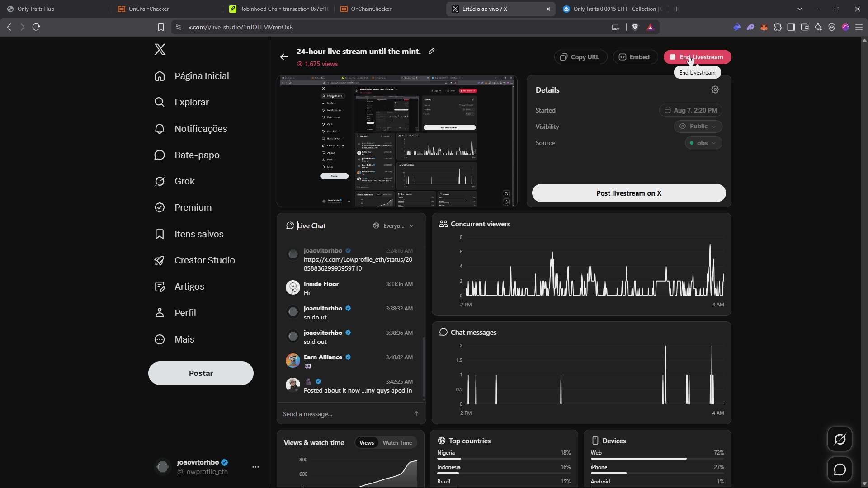Click Post livestream on X
The image size is (868, 488).
[x=629, y=193]
